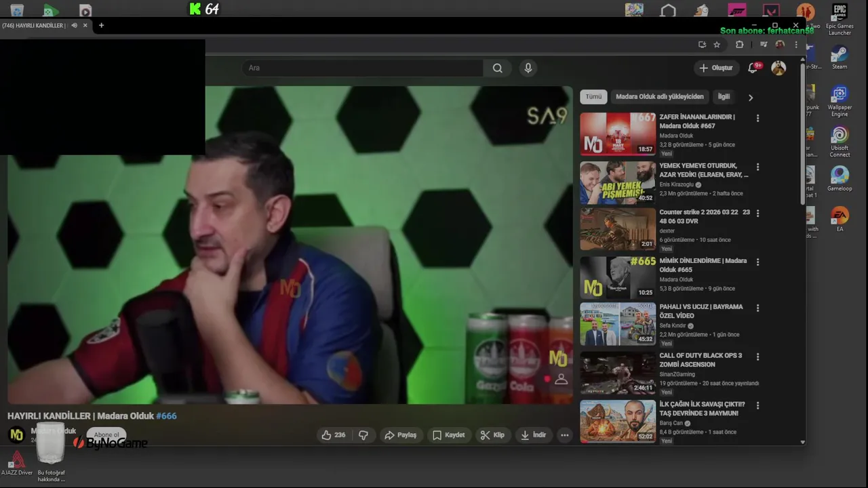Open the Recycle Bin desktop icon
Viewport: 868px width, 488px height.
tap(17, 9)
